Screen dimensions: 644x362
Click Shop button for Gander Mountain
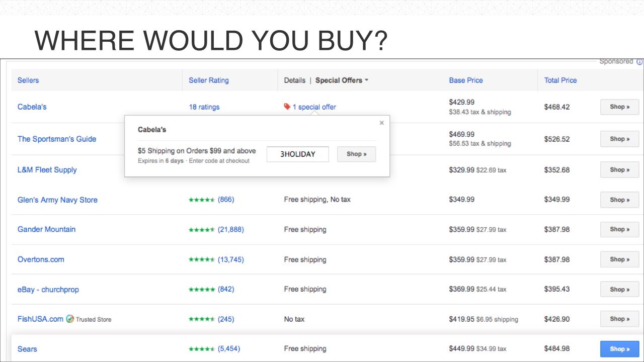click(620, 229)
